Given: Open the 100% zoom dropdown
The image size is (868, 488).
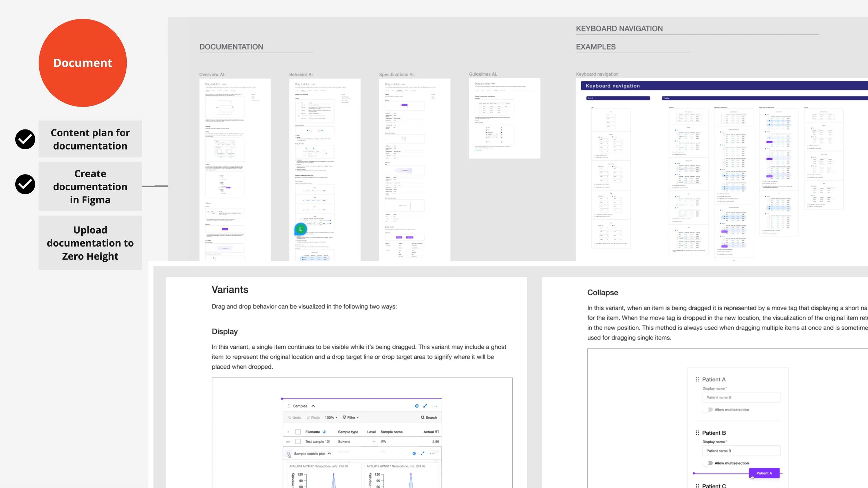Looking at the screenshot, I should click(331, 418).
